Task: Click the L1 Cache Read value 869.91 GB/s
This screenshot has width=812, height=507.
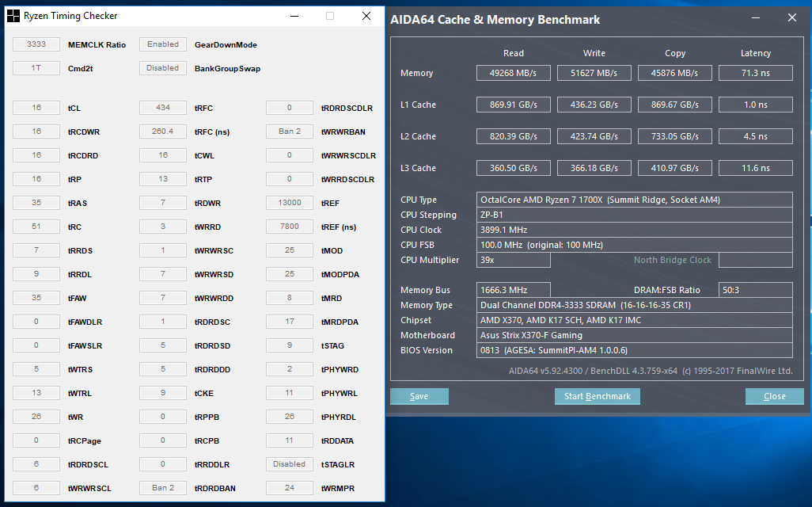Action: coord(513,105)
